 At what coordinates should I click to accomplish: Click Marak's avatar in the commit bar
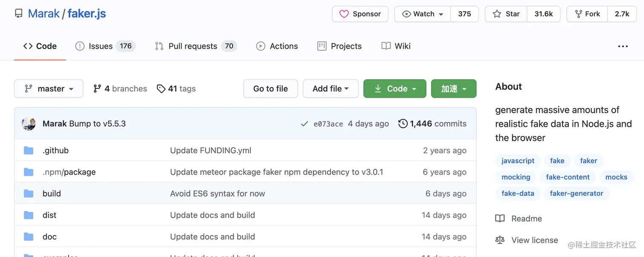pos(28,123)
